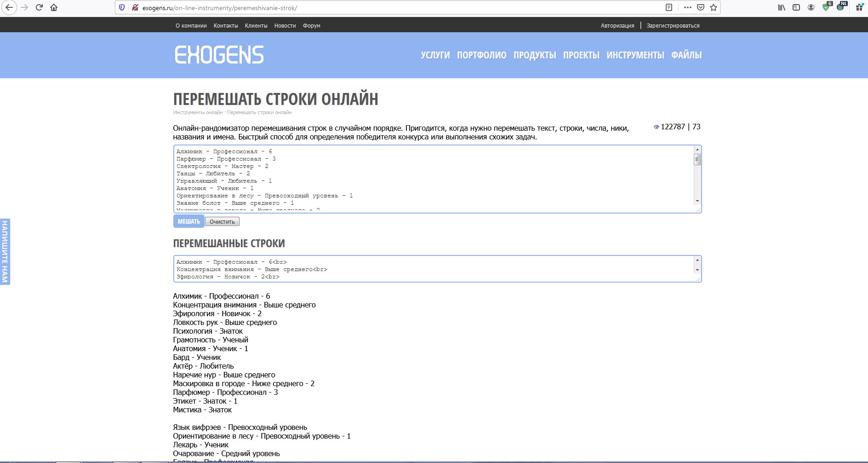This screenshot has height=463, width=868.
Task: Click result line Эфирология - Новичок - 2
Action: [x=217, y=313]
